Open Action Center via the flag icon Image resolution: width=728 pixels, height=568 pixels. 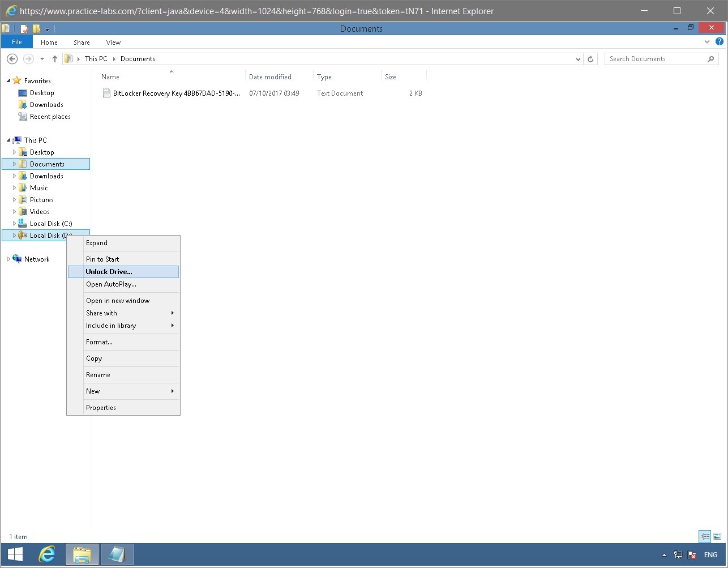[x=691, y=555]
